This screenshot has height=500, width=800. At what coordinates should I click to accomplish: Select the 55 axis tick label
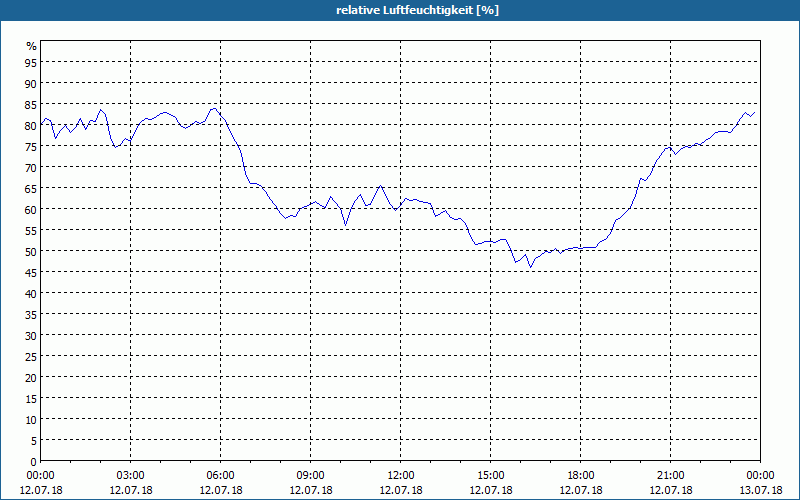click(x=31, y=230)
